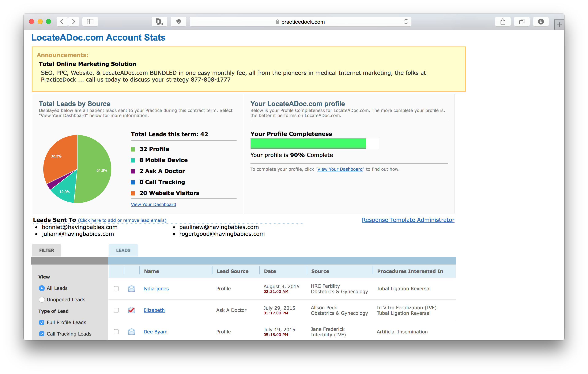Click the Safari forward navigation arrow
This screenshot has height=374, width=588.
73,22
